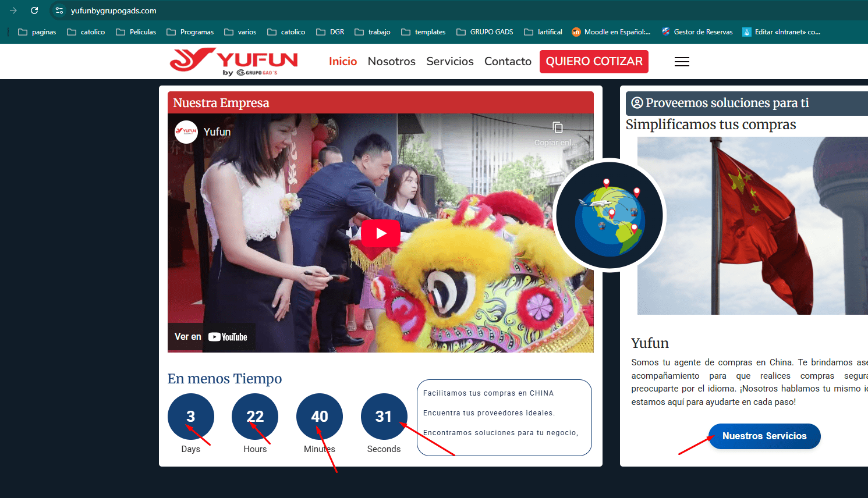Click text Facilitamos tus compras en CHINA

tap(488, 393)
